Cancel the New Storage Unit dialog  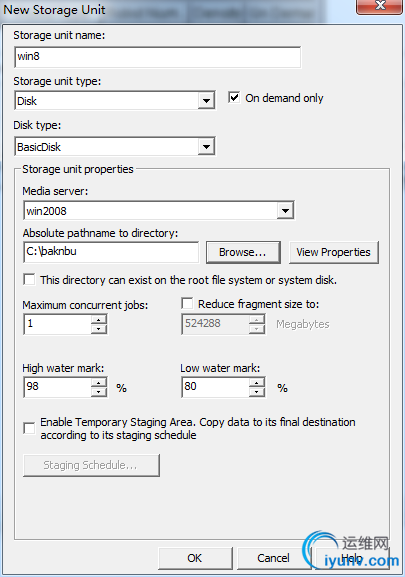pyautogui.click(x=273, y=558)
